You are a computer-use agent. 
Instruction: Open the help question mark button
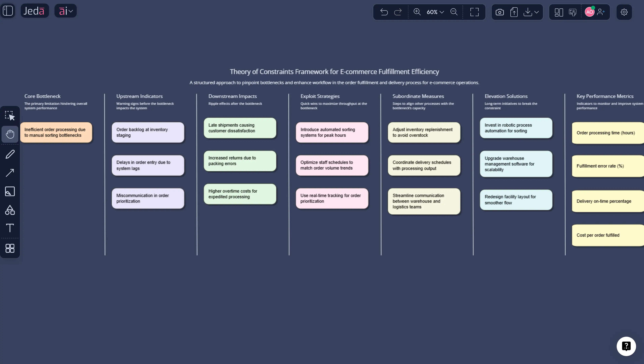pyautogui.click(x=626, y=346)
